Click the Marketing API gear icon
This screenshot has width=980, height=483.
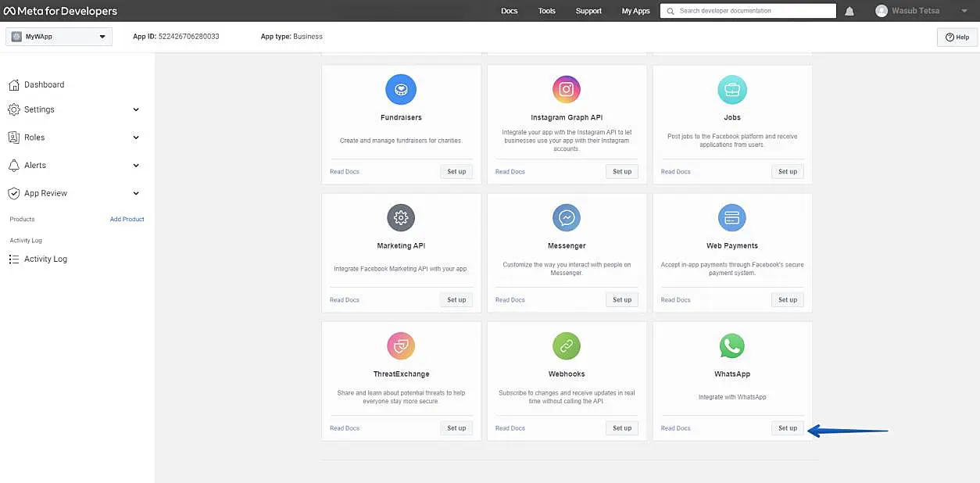pyautogui.click(x=401, y=217)
